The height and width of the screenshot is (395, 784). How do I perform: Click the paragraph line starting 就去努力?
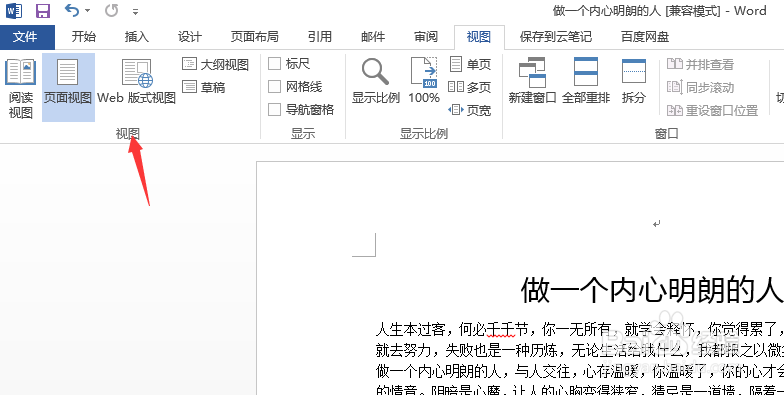580,350
